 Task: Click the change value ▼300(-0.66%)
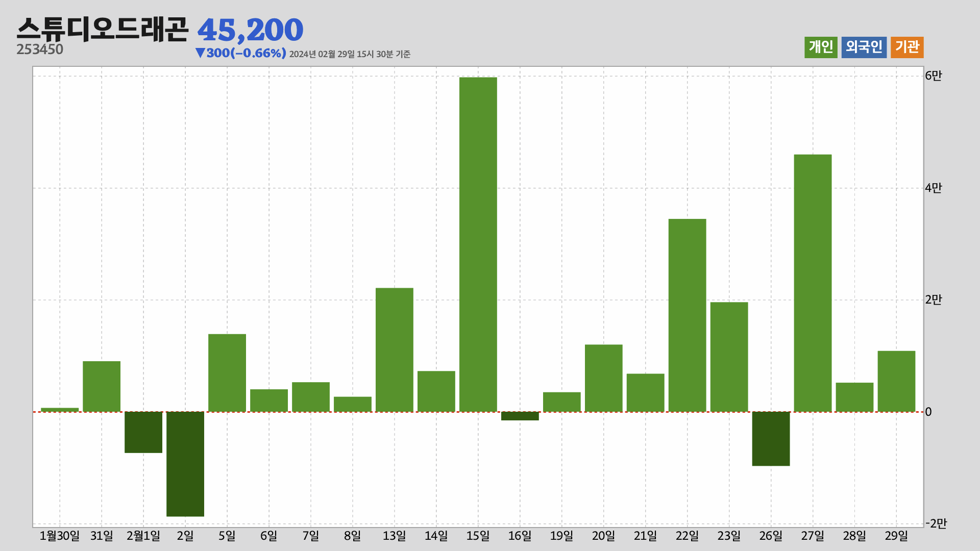coord(240,53)
